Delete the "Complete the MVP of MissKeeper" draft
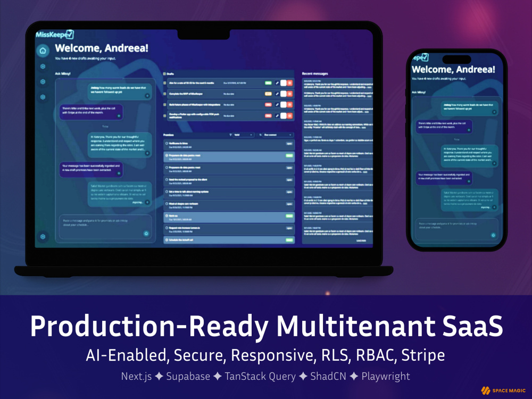This screenshot has width=532, height=399. tap(290, 94)
